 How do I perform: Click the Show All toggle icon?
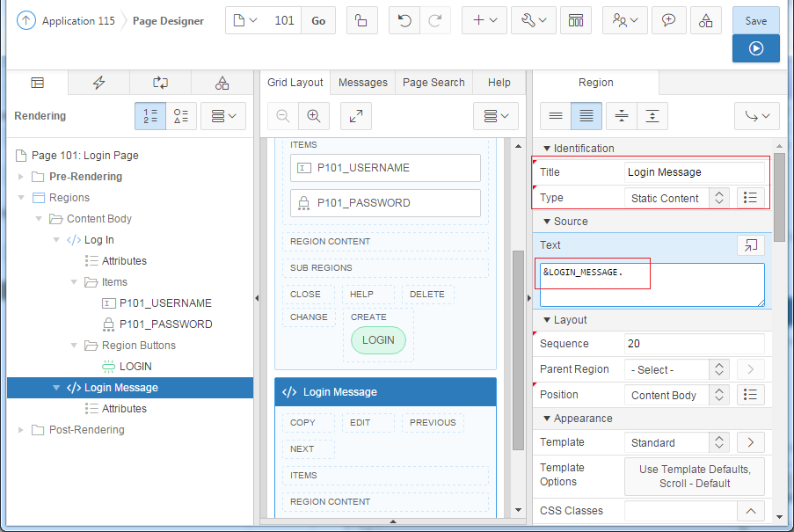pos(586,116)
